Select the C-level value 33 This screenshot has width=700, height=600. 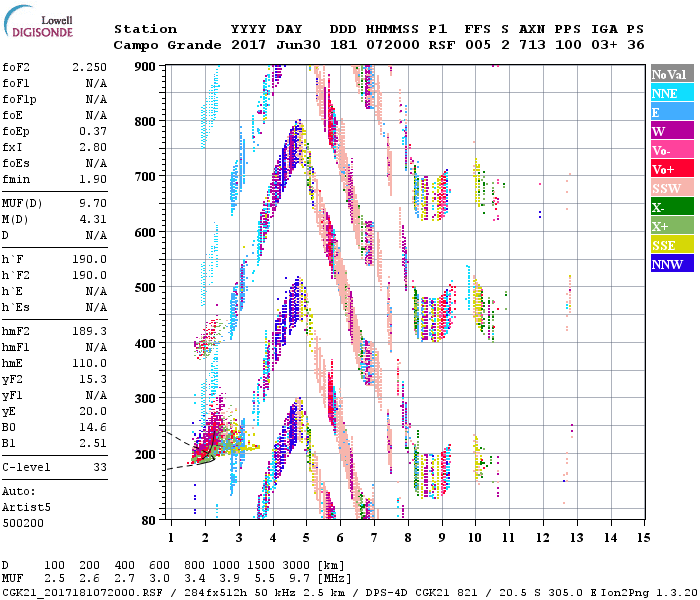99,467
